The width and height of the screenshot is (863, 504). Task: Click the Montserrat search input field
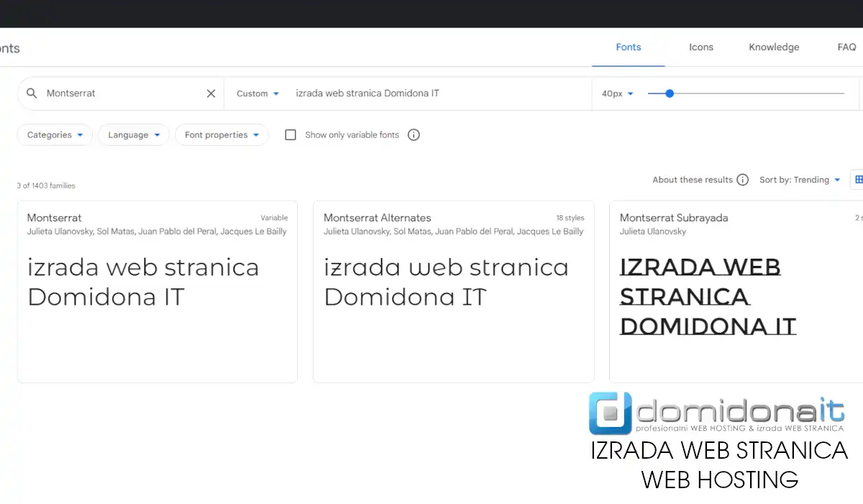tap(122, 93)
